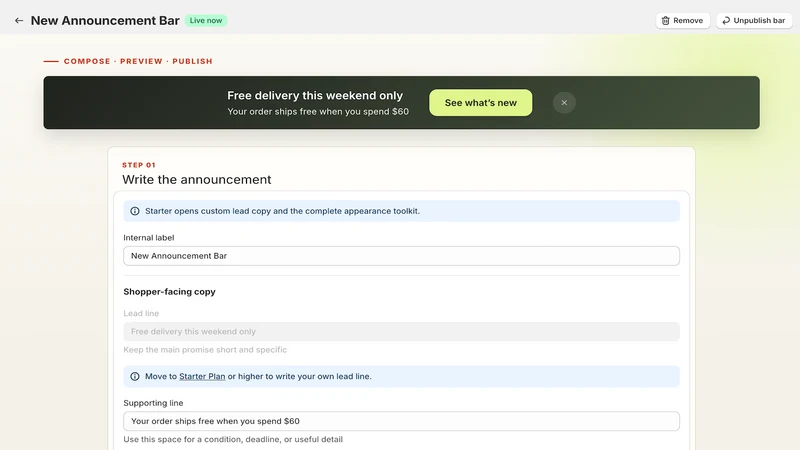Click the disabled Lead line field
The image size is (800, 450).
pyautogui.click(x=402, y=332)
